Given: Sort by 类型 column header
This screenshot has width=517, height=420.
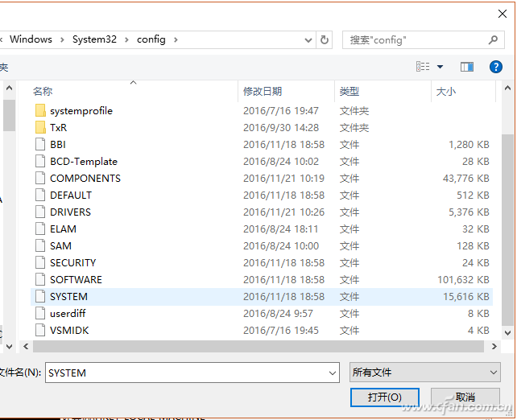Looking at the screenshot, I should click(349, 91).
